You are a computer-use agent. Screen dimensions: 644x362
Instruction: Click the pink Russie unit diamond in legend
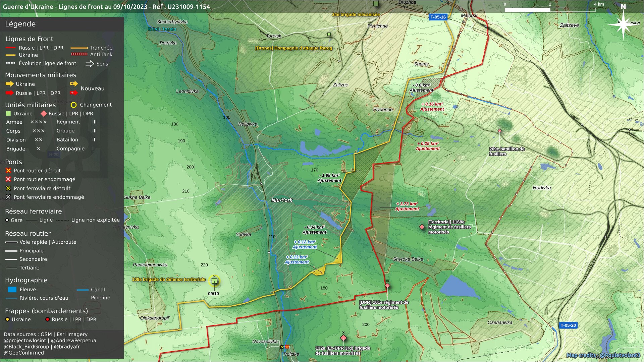click(x=44, y=114)
